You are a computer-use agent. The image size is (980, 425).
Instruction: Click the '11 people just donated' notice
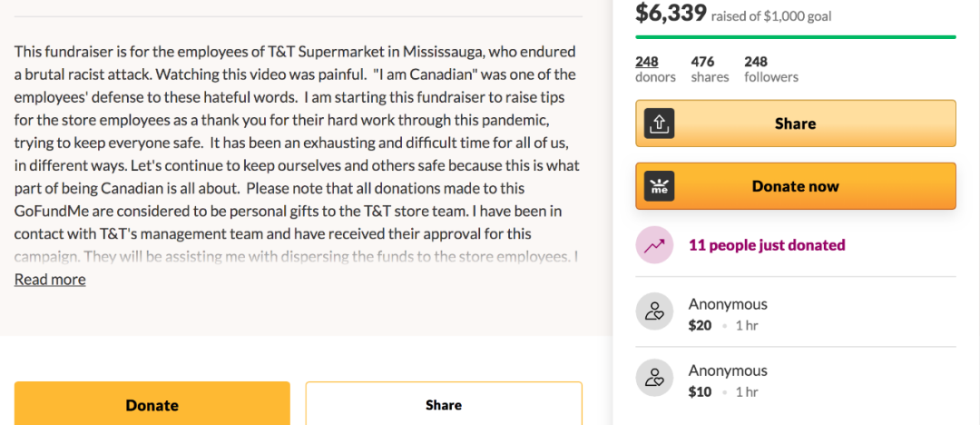(x=767, y=245)
